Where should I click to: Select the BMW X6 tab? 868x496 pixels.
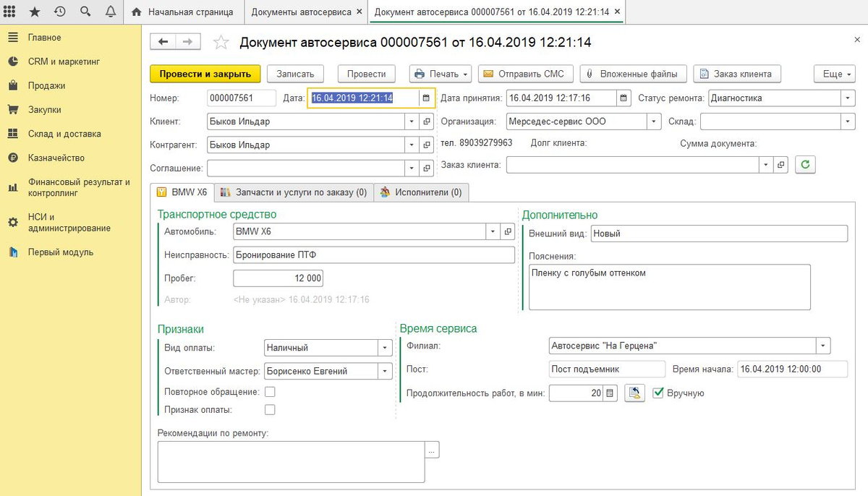click(x=182, y=192)
